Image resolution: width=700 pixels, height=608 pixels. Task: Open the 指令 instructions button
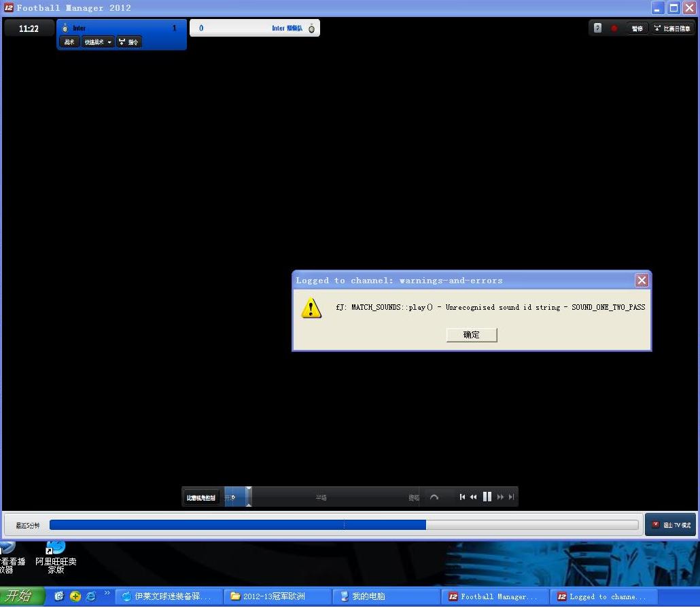tap(129, 42)
